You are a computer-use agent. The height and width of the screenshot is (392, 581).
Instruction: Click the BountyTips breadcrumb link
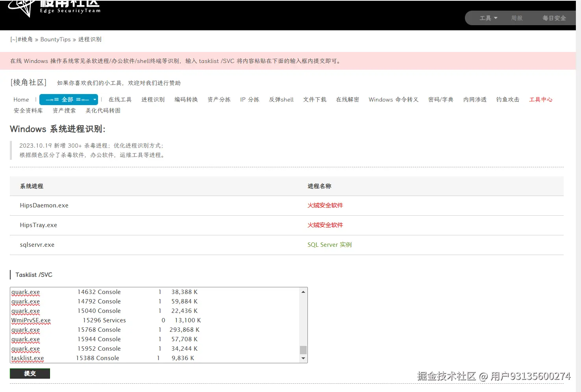click(x=56, y=39)
